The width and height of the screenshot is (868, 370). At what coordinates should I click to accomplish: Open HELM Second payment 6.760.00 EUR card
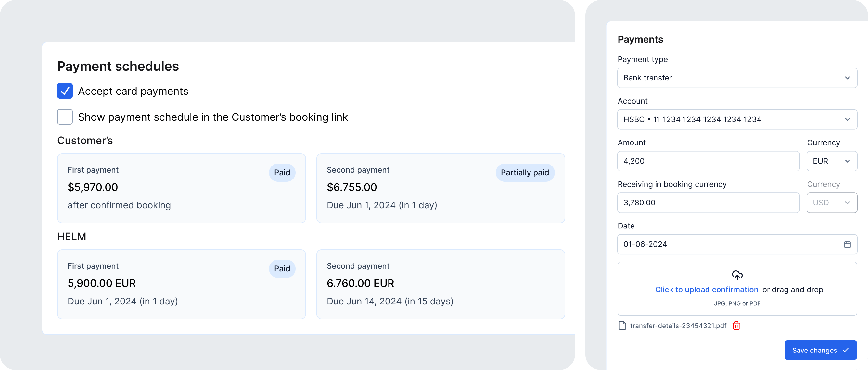[440, 284]
